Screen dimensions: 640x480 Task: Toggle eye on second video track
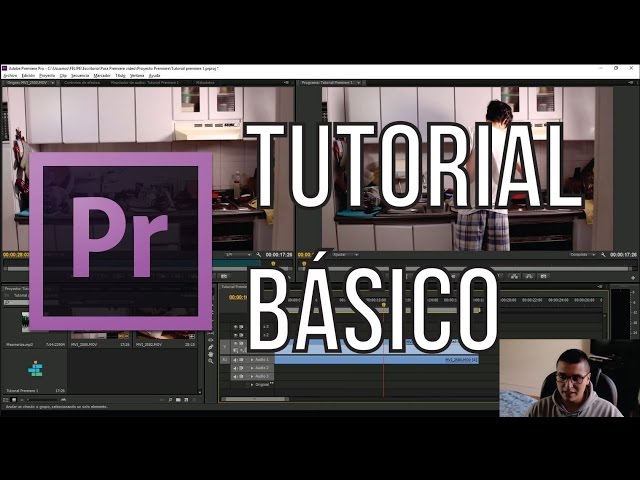[236, 335]
